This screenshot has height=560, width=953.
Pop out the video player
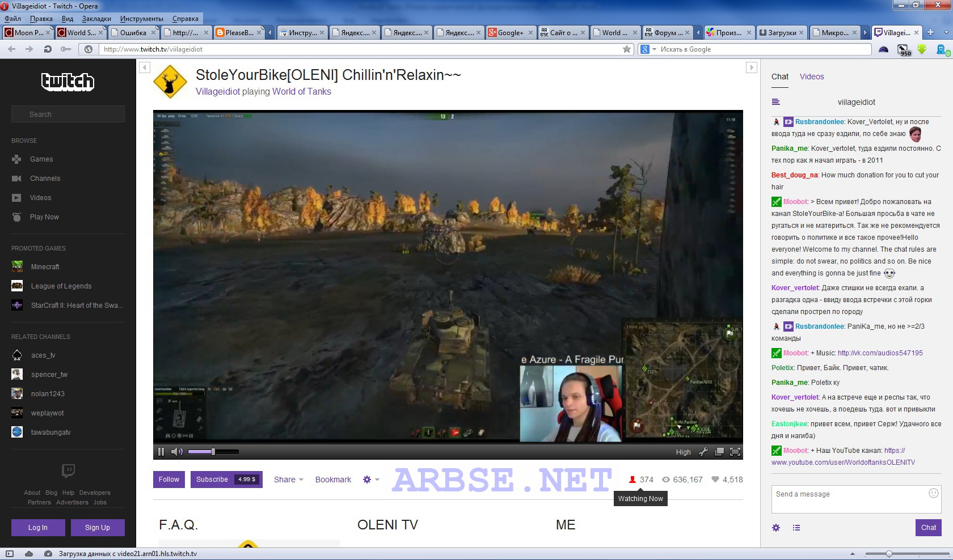(x=719, y=452)
